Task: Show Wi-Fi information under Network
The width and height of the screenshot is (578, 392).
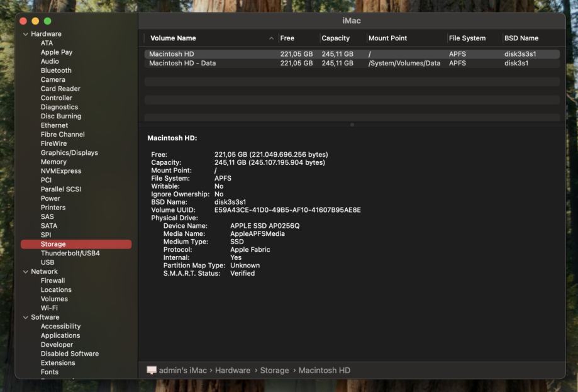Action: pos(50,308)
